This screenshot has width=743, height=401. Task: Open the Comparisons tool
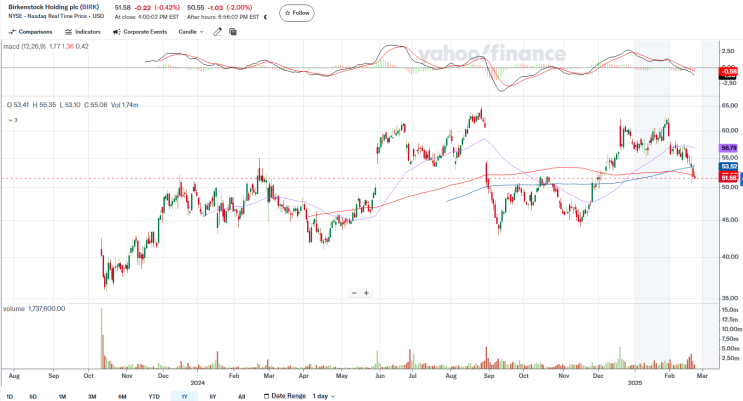pyautogui.click(x=31, y=32)
